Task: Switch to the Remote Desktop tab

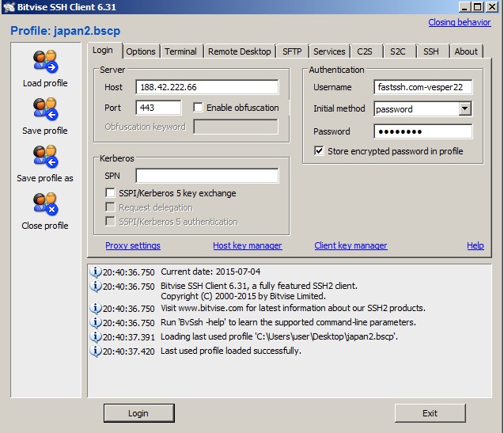Action: (x=240, y=51)
